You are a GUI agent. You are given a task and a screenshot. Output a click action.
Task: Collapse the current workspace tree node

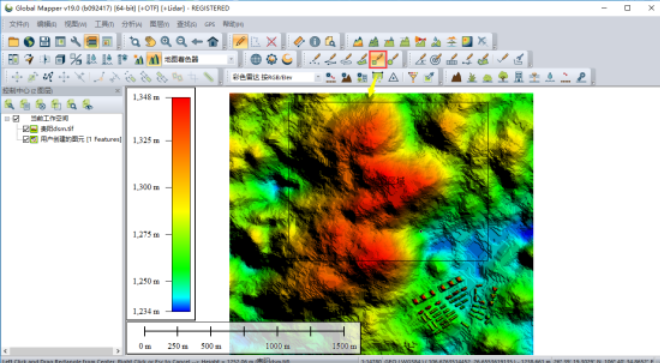point(7,119)
